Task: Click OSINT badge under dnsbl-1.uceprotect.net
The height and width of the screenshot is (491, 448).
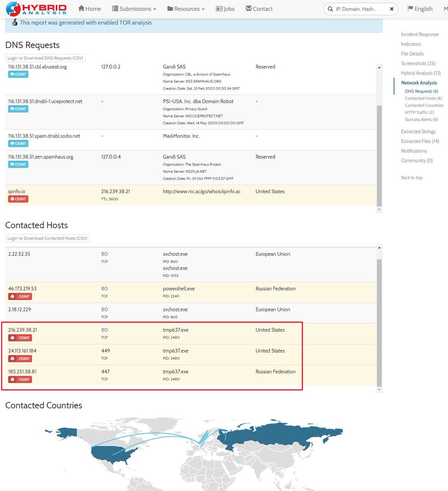Action: click(x=18, y=109)
